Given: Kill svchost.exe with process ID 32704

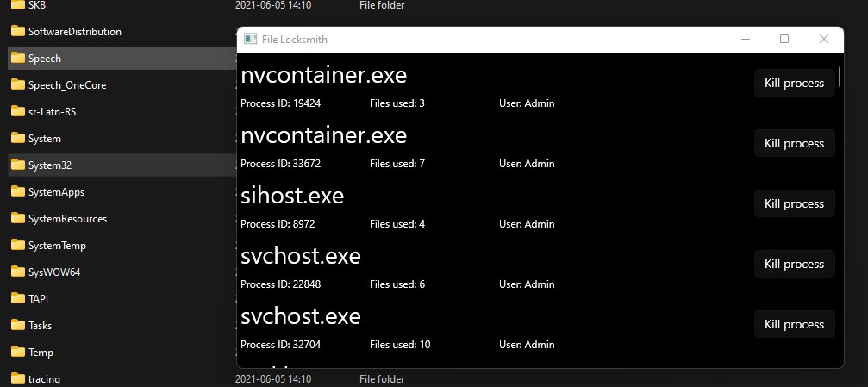Looking at the screenshot, I should point(795,324).
